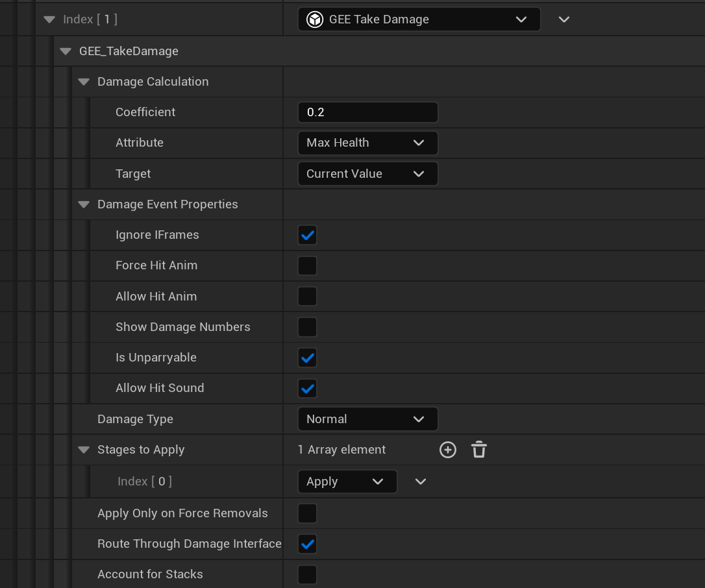The image size is (705, 588).
Task: Click the Stages 'Index [ 0 ]' label
Action: click(x=145, y=482)
